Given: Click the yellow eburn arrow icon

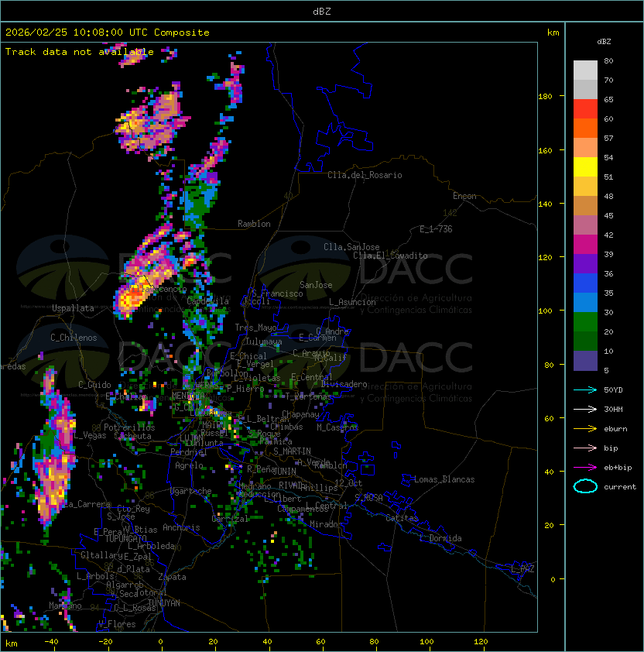Looking at the screenshot, I should pos(585,429).
